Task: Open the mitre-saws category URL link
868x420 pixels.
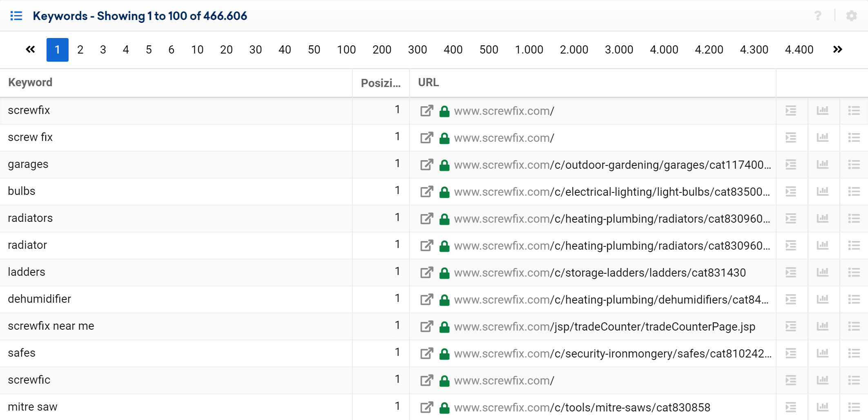Action: click(582, 408)
